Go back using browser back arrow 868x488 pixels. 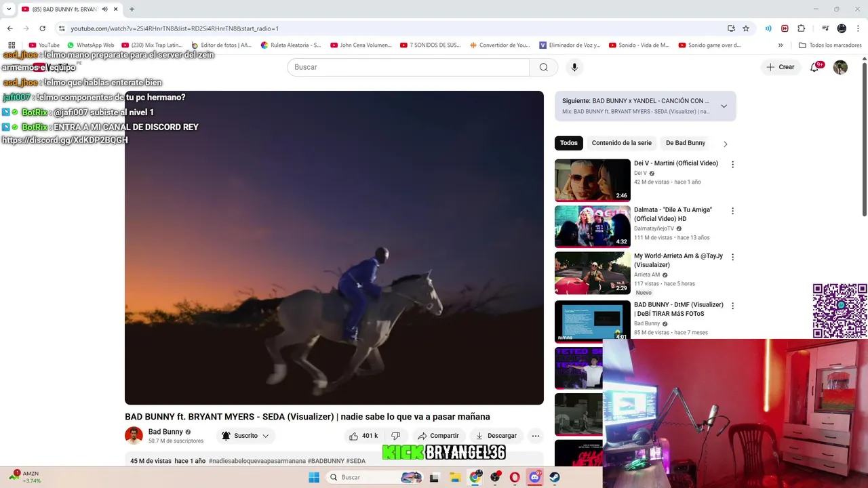pos(9,28)
